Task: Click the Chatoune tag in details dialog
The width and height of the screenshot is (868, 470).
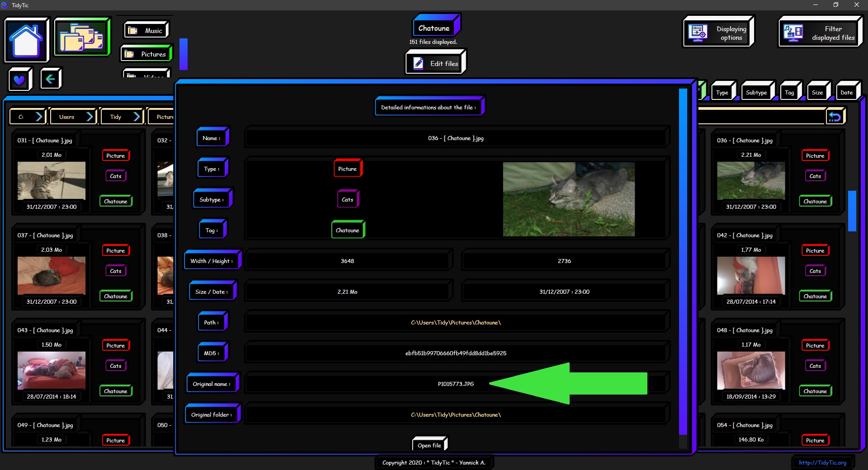Action: (x=348, y=230)
